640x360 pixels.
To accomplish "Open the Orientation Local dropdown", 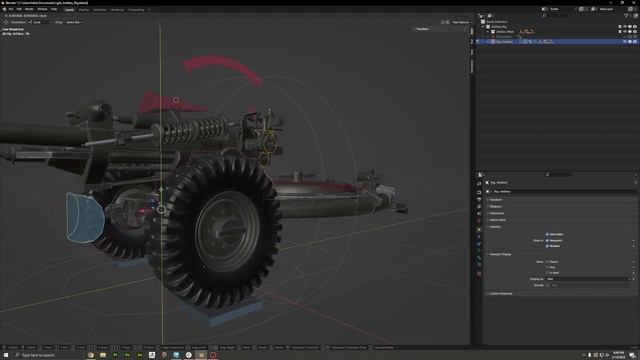I will (40, 22).
